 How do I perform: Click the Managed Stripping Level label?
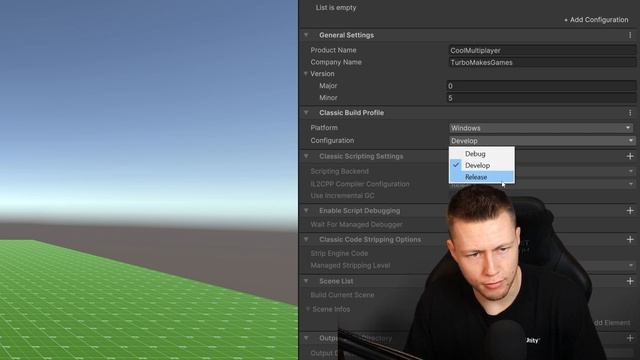[x=350, y=266]
